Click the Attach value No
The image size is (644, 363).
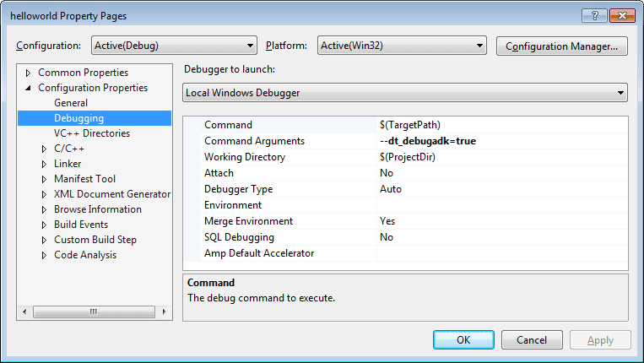(502, 173)
